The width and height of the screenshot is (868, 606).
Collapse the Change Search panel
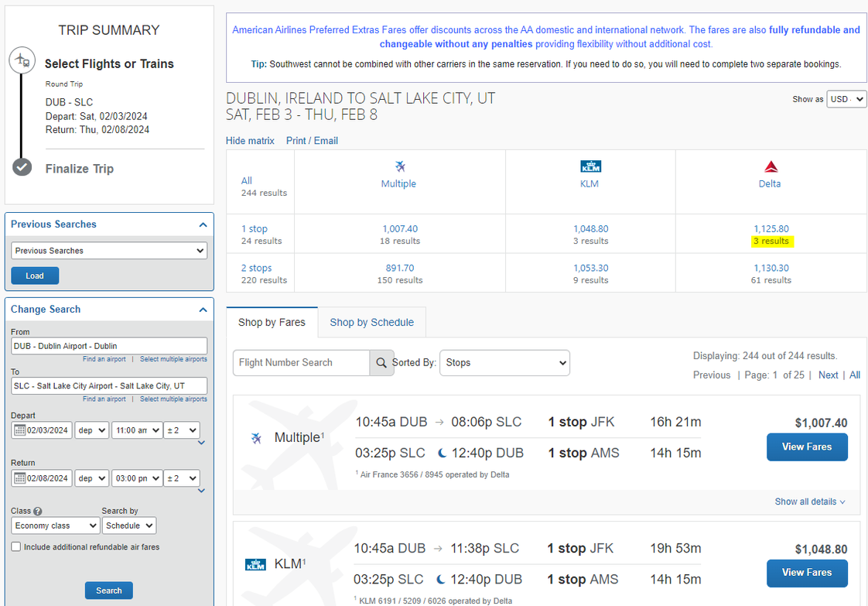click(203, 310)
